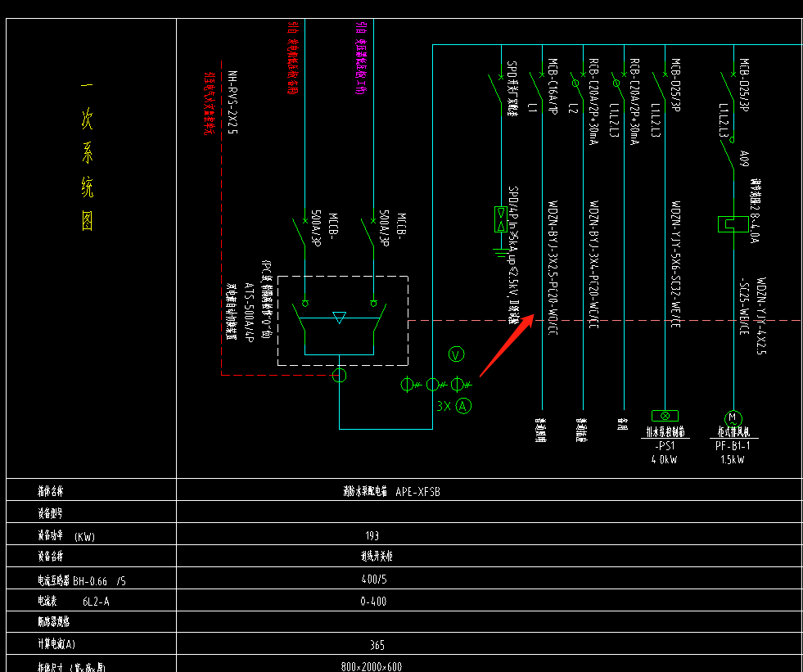
Task: Select the voltmeter V circle symbol
Action: click(x=456, y=354)
